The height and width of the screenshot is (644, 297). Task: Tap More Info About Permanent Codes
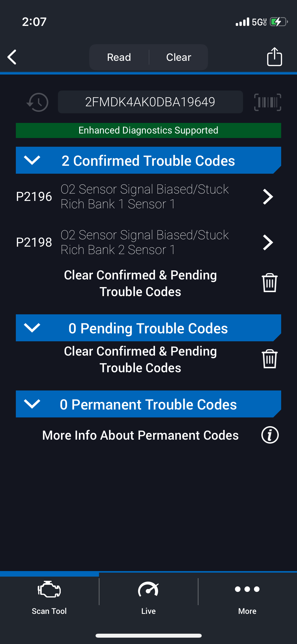(140, 435)
